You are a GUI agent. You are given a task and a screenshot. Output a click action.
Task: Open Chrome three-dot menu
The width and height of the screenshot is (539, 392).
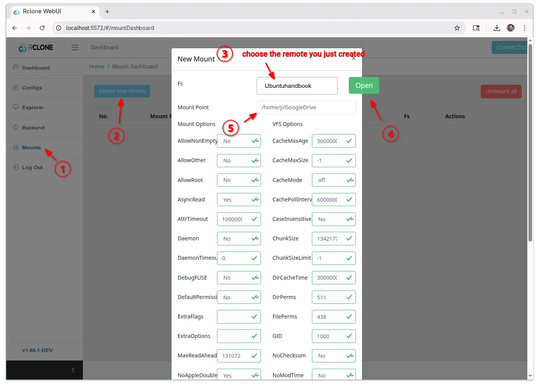tap(524, 28)
